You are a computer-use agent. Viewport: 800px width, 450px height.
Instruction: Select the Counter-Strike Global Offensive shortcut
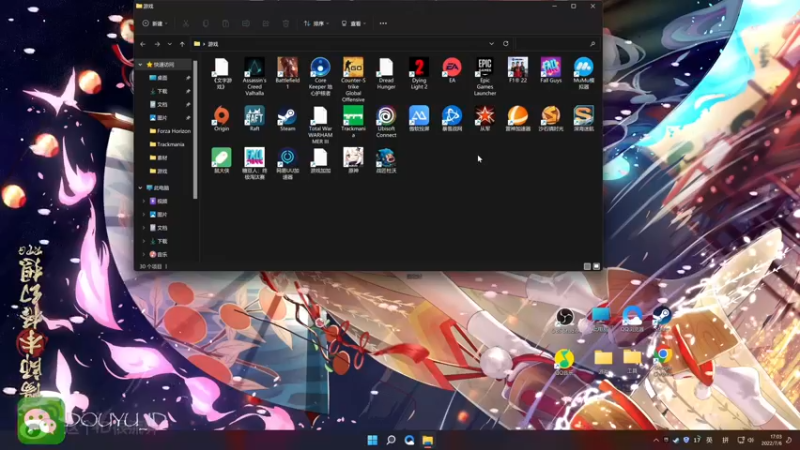pyautogui.click(x=353, y=80)
